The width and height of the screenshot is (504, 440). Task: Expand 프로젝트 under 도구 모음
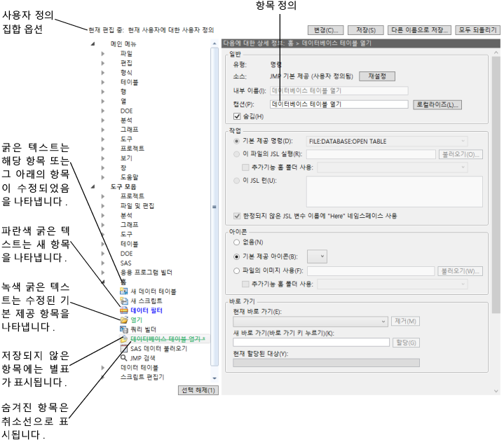tap(103, 196)
